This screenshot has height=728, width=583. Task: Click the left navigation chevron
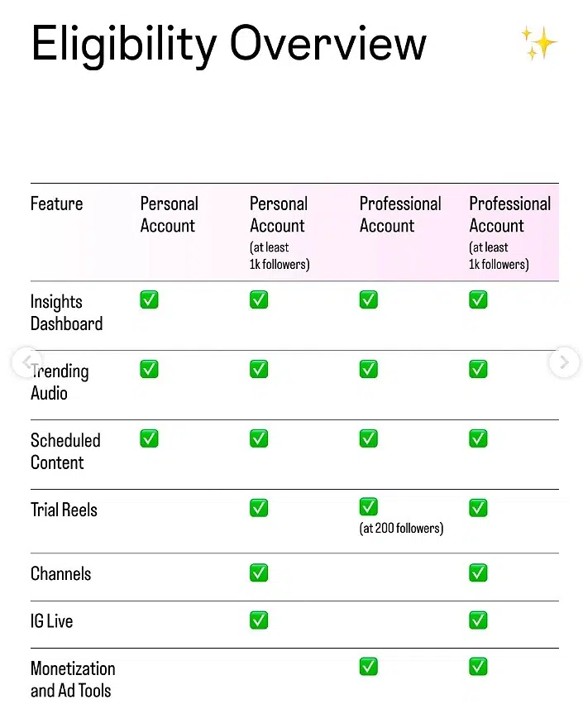pos(26,362)
